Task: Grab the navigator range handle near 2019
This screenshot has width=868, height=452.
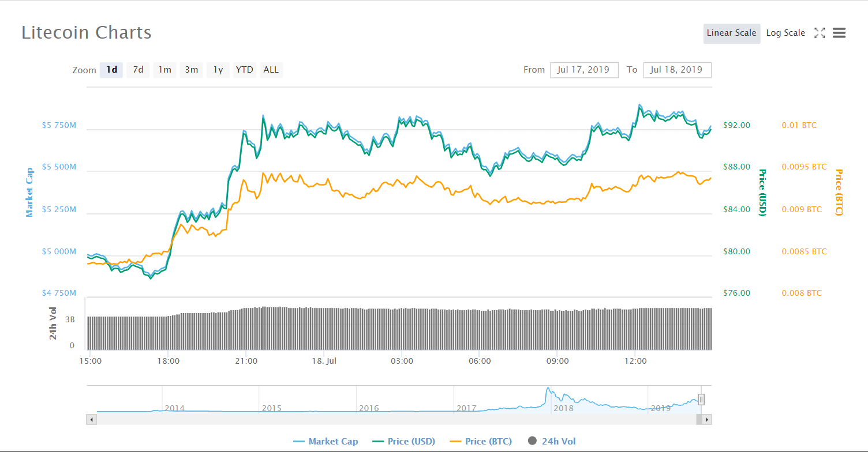Action: (701, 399)
